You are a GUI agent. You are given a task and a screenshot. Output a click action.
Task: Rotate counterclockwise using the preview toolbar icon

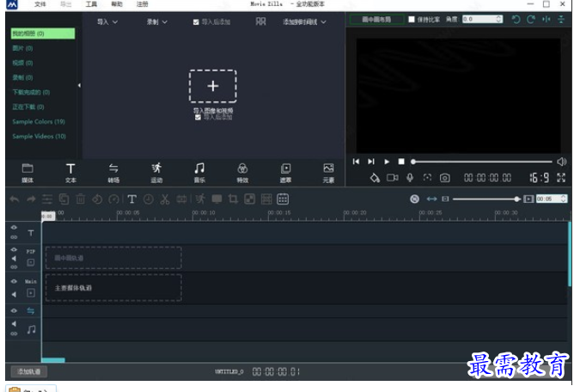tap(516, 19)
